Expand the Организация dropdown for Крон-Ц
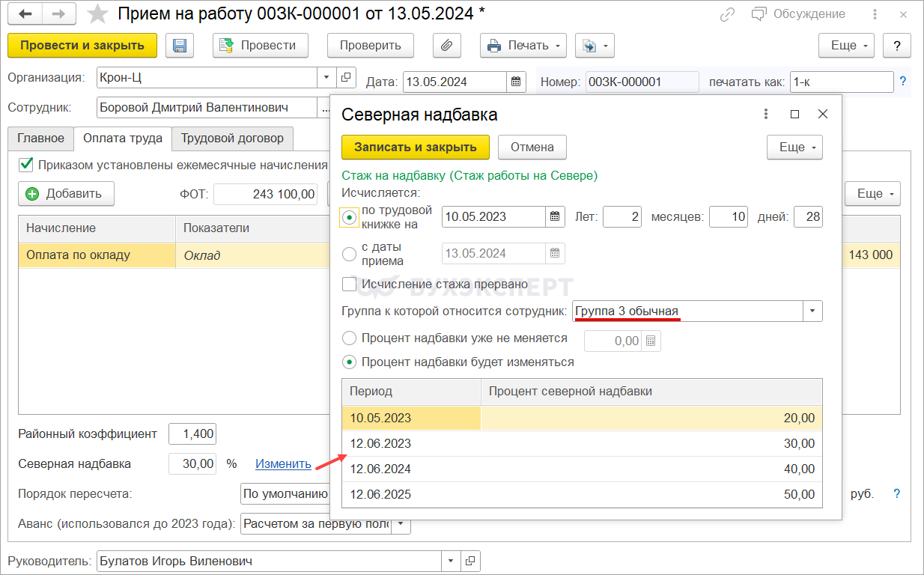The height and width of the screenshot is (575, 924). click(326, 77)
